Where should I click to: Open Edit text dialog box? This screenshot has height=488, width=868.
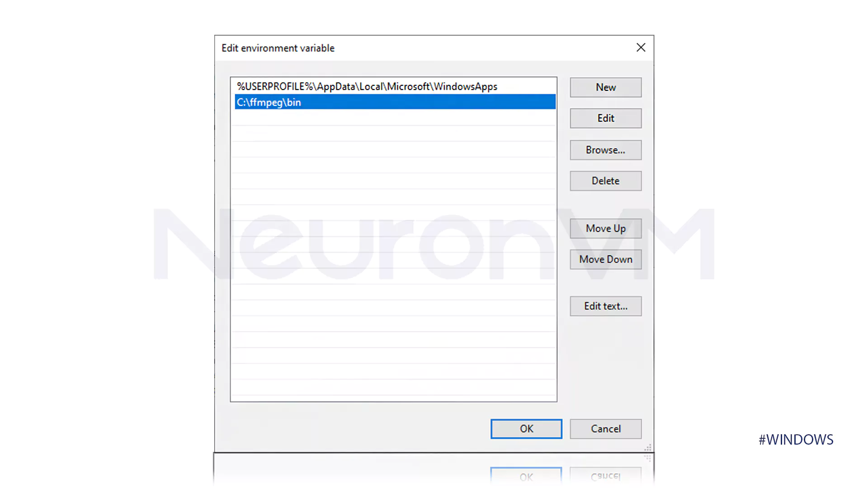(x=606, y=305)
